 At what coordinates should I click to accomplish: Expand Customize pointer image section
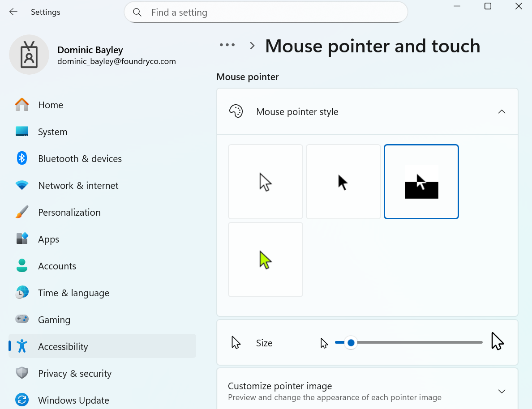[x=502, y=391]
